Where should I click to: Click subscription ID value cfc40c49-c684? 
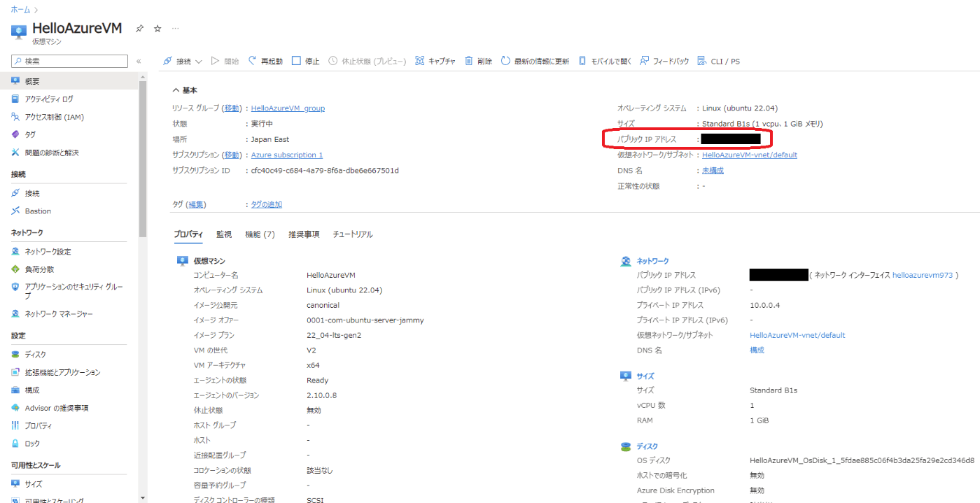(x=325, y=171)
